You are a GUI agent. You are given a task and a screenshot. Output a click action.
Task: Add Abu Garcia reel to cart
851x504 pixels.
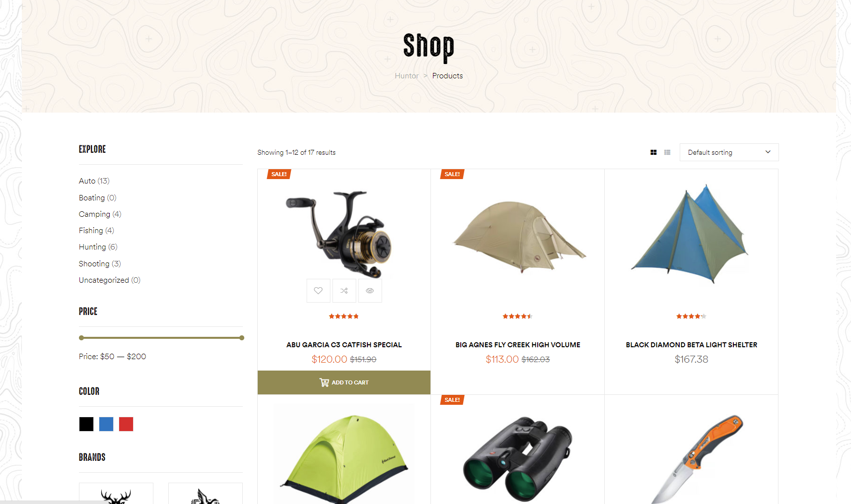coord(344,382)
